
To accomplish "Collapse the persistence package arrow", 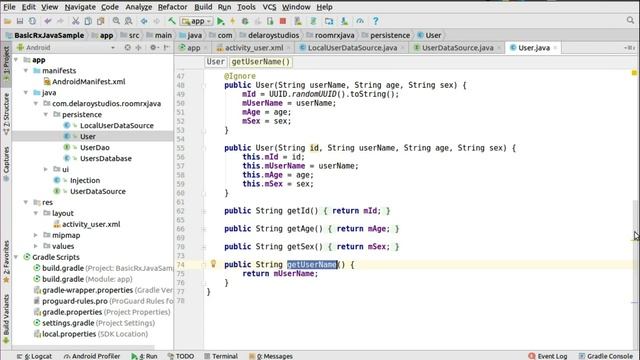I will tap(46, 115).
